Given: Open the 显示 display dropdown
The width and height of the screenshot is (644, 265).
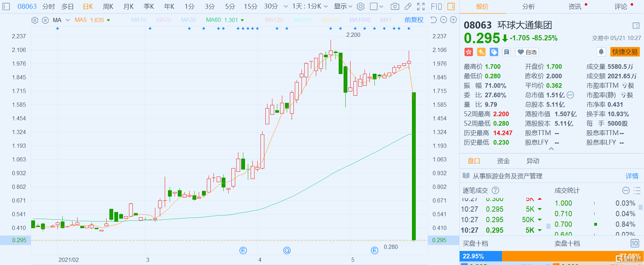Looking at the screenshot, I should coord(343,6).
